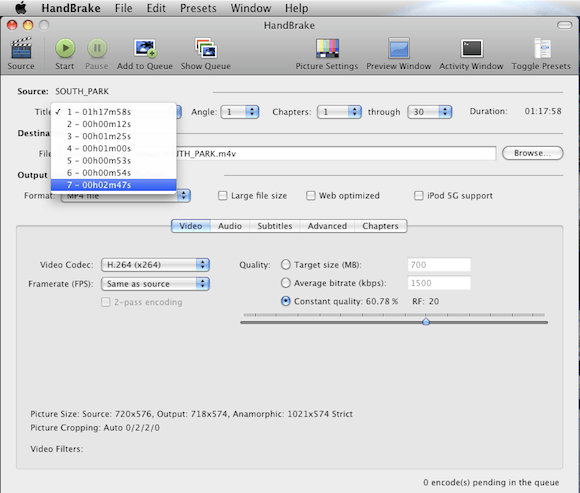The width and height of the screenshot is (580, 493).
Task: Choose title 5 - 00h00m53s
Action: tap(114, 161)
